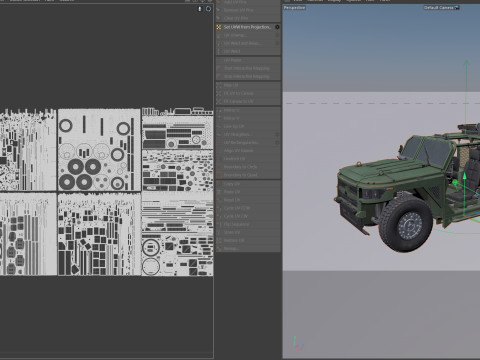
Task: Select Boundary to Circle entry
Action: 248,167
